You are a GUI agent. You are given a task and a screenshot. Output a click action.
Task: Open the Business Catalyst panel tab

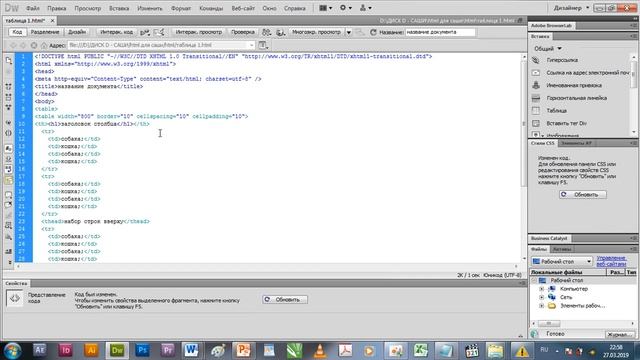pyautogui.click(x=549, y=238)
